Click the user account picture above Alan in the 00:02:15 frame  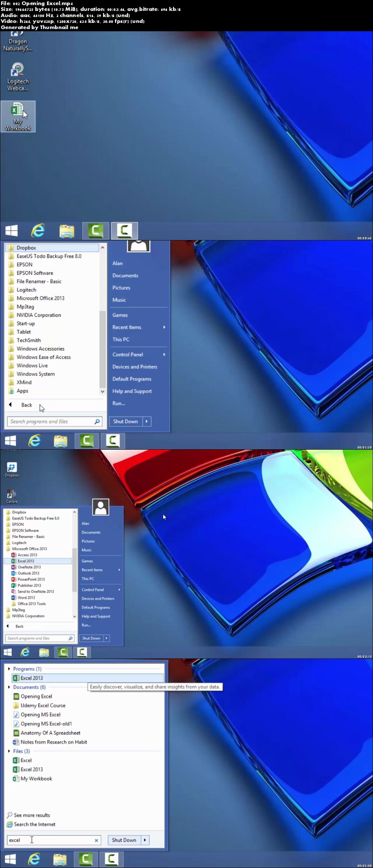coord(101,507)
